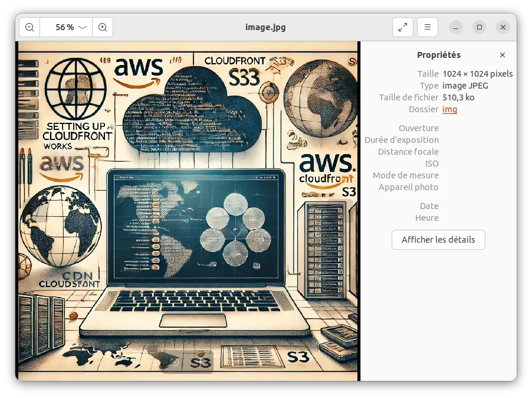The image size is (532, 398).
Task: Click the Heure label
Action: pyautogui.click(x=427, y=218)
